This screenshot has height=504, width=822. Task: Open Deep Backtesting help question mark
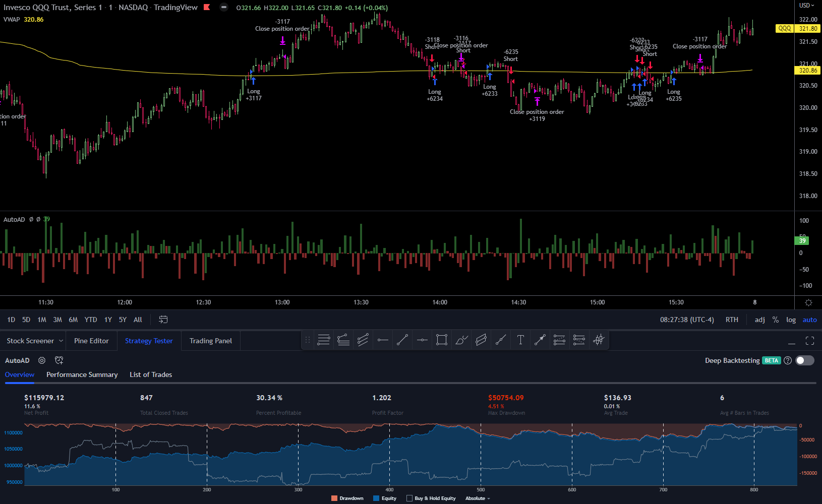pos(788,360)
